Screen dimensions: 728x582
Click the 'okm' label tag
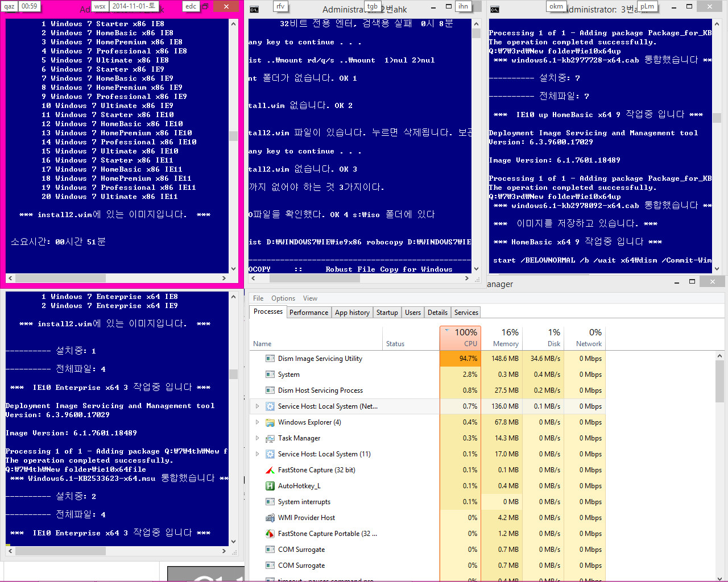click(x=556, y=6)
